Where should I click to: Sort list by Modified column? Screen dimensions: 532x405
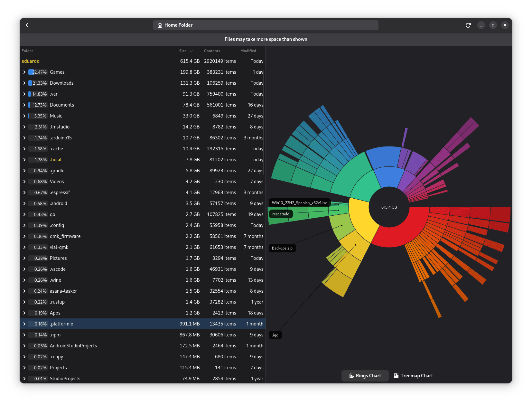pos(248,51)
